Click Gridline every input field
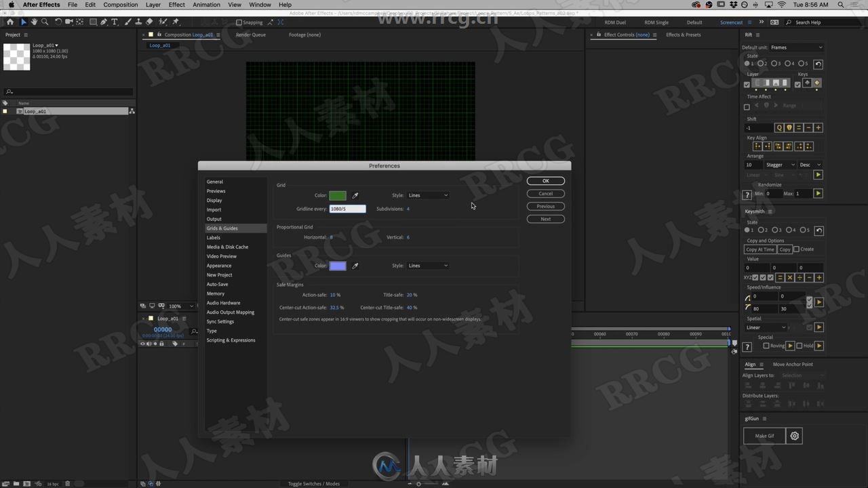 348,209
